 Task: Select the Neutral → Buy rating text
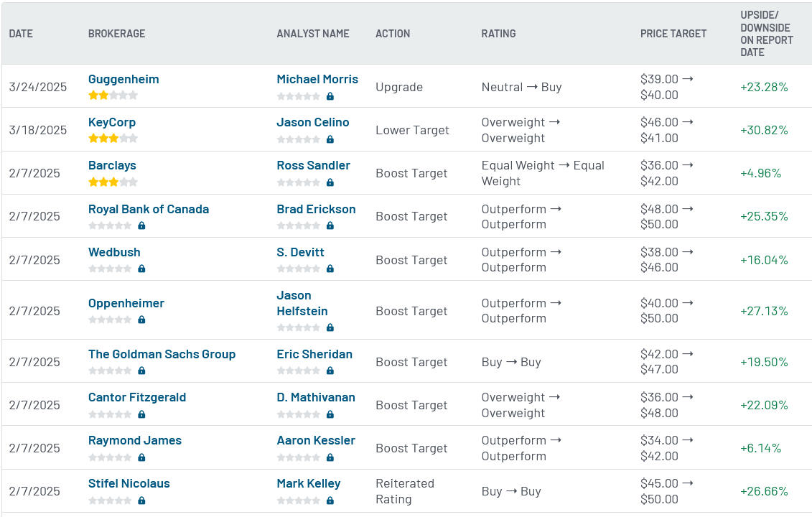[521, 87]
